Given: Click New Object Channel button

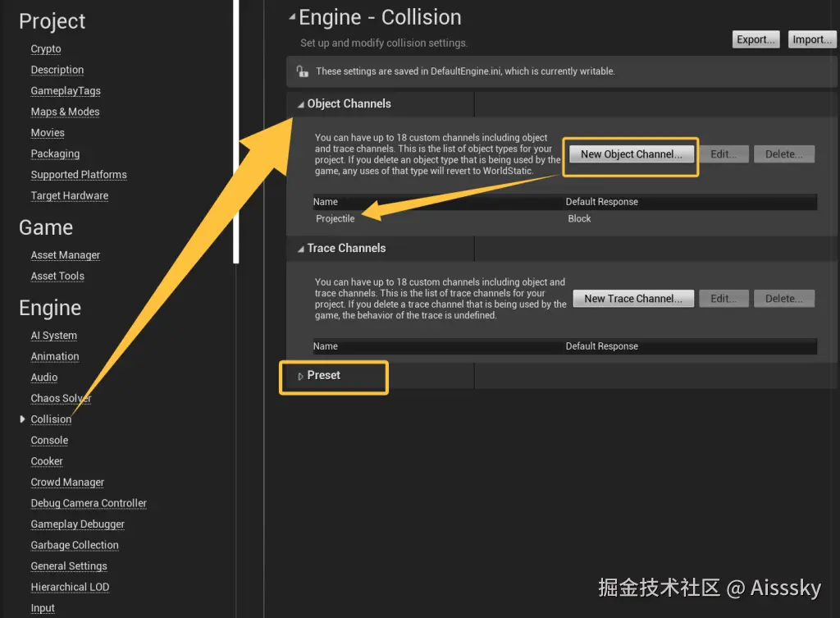Looking at the screenshot, I should click(x=631, y=154).
